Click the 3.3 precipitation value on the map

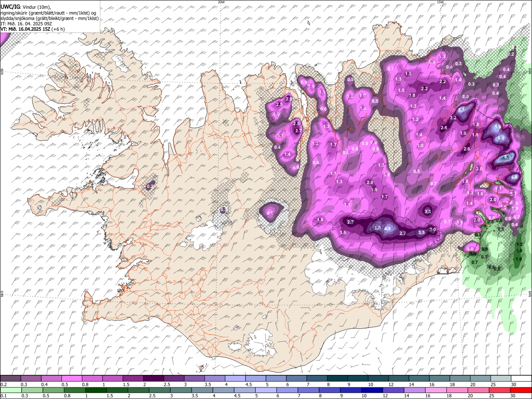coord(428,212)
